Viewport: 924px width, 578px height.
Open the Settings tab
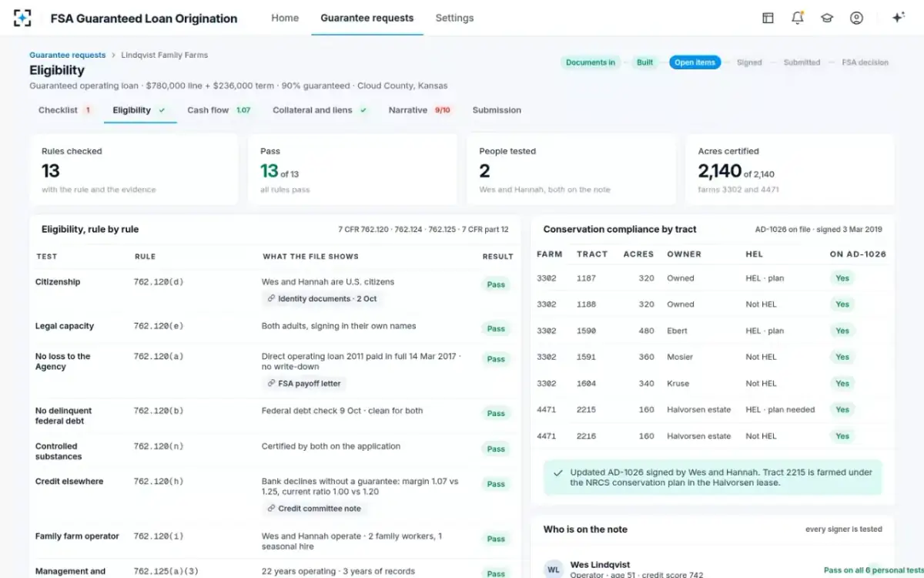point(454,18)
